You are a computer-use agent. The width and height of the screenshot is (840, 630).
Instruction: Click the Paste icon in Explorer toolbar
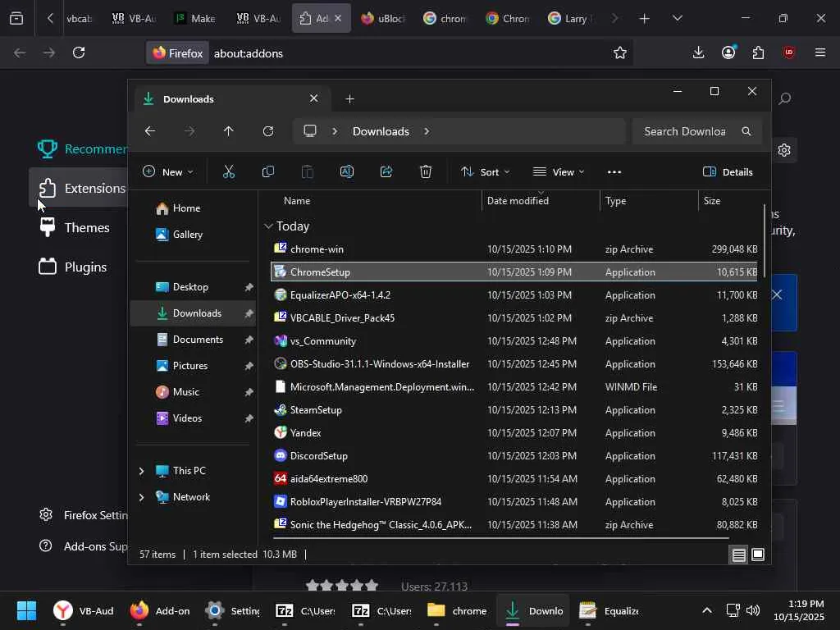(308, 172)
